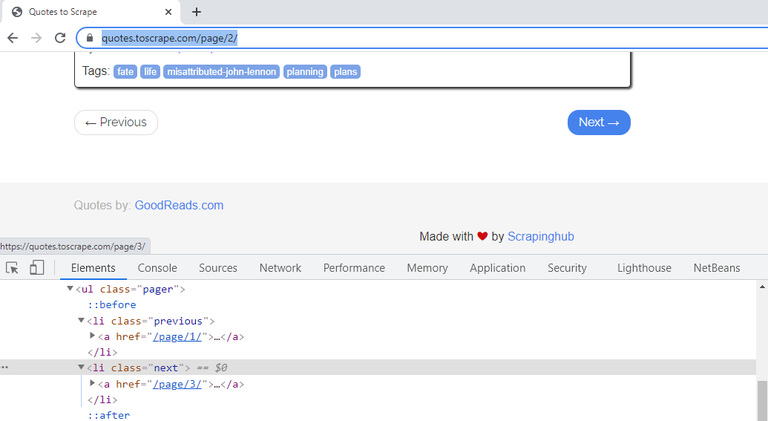Screen dimensions: 768x421
Task: Click the Next page button
Action: pos(598,122)
